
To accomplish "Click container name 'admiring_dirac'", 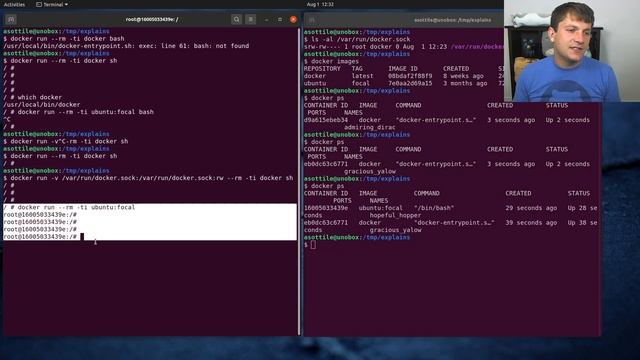I will click(x=370, y=127).
